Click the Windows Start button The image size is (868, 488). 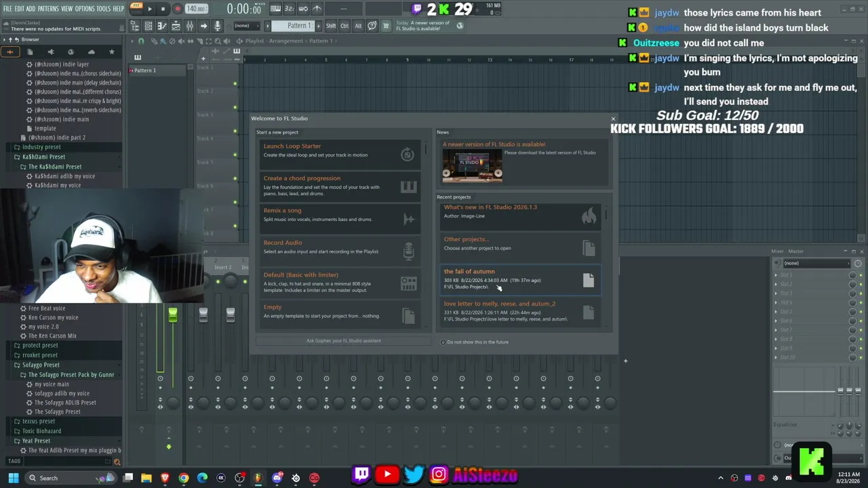pos(14,478)
